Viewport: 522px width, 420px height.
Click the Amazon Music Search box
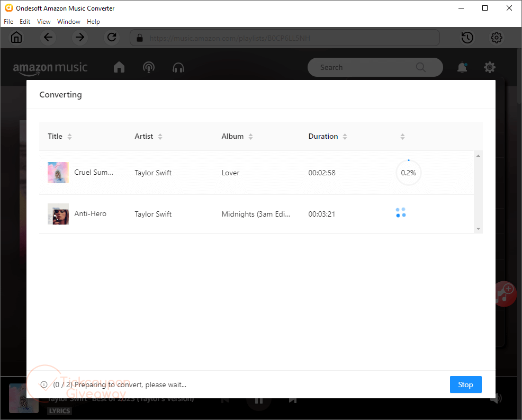click(375, 67)
